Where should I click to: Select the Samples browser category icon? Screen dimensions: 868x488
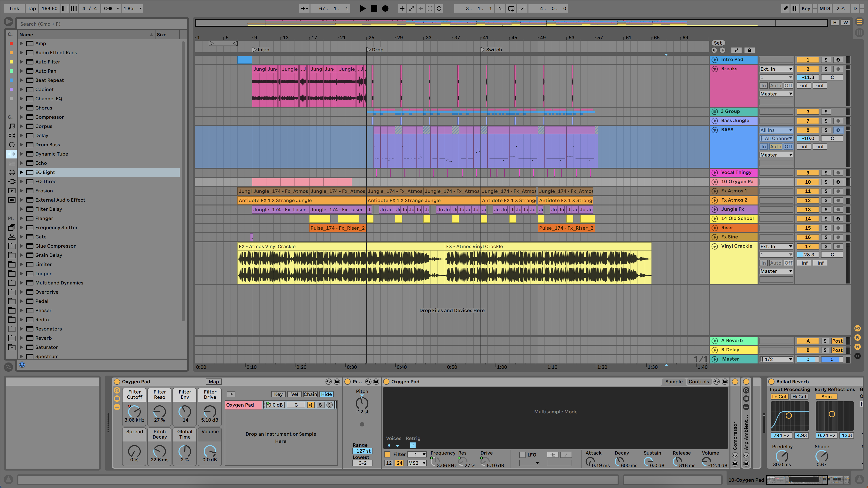(11, 200)
